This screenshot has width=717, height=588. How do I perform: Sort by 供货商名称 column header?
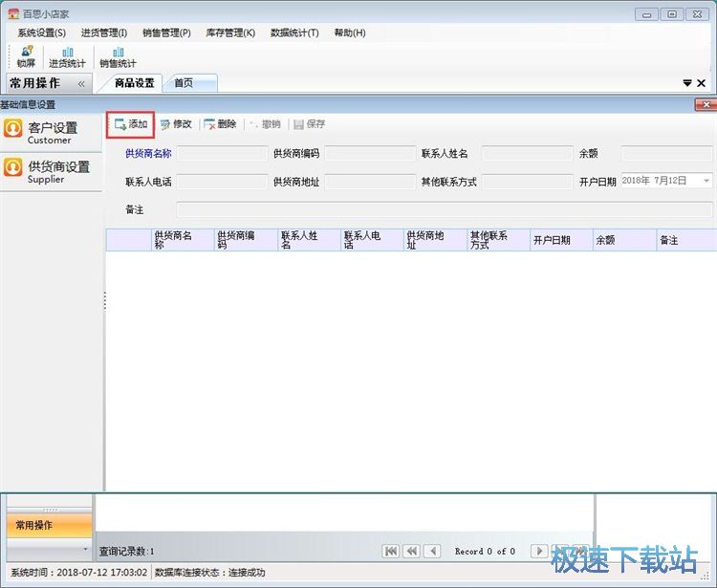point(183,240)
